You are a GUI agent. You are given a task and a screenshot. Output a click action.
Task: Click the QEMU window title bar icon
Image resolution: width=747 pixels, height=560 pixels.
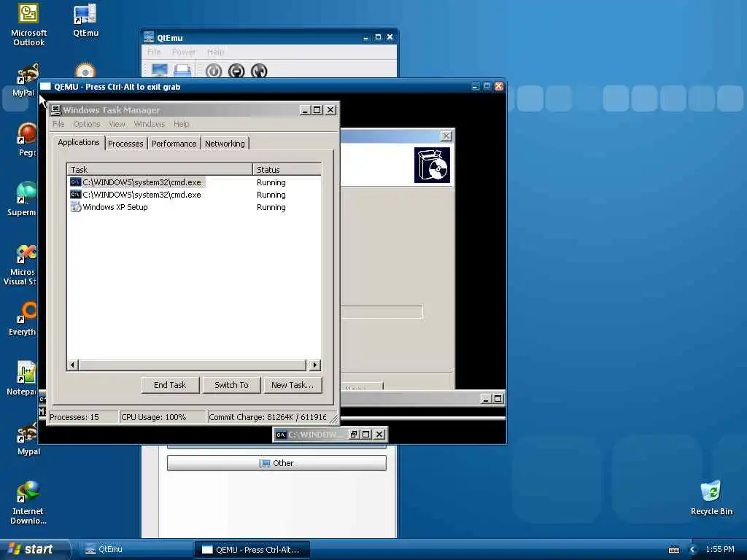coord(45,87)
